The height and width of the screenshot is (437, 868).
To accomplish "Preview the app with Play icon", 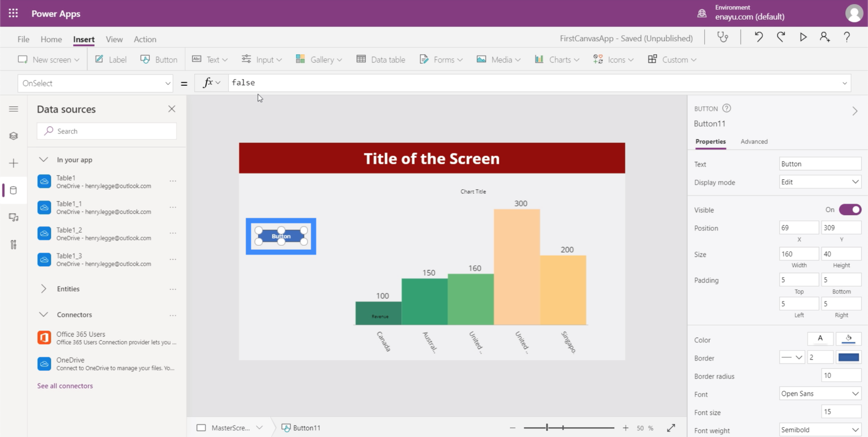I will click(x=803, y=37).
